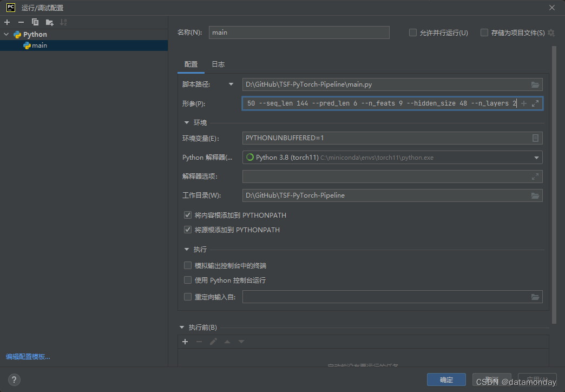565x392 pixels.
Task: Browse for redirect input file
Action: (x=535, y=297)
